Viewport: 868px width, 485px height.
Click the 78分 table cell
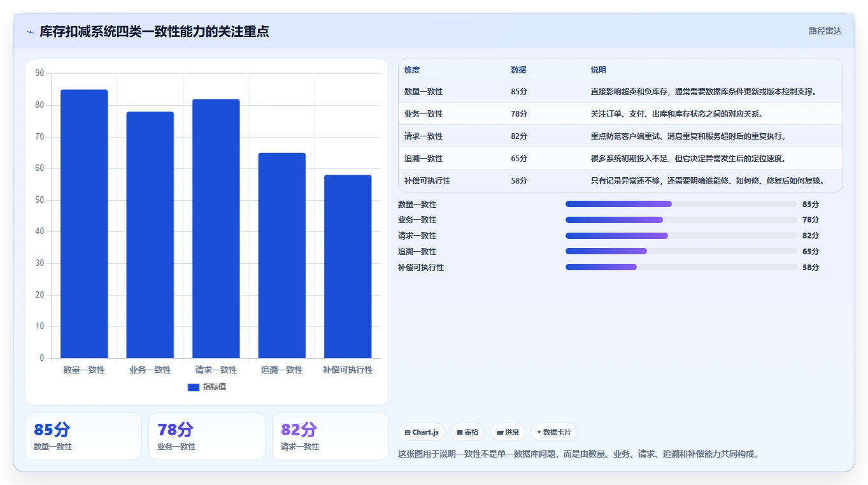point(519,114)
